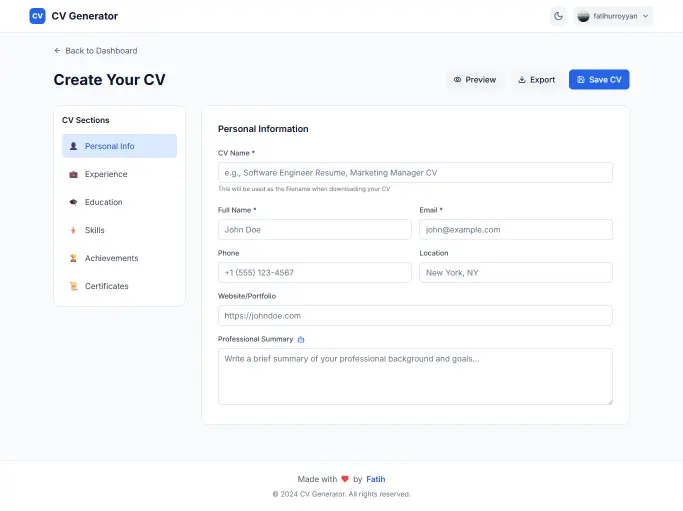Save the CV

599,80
